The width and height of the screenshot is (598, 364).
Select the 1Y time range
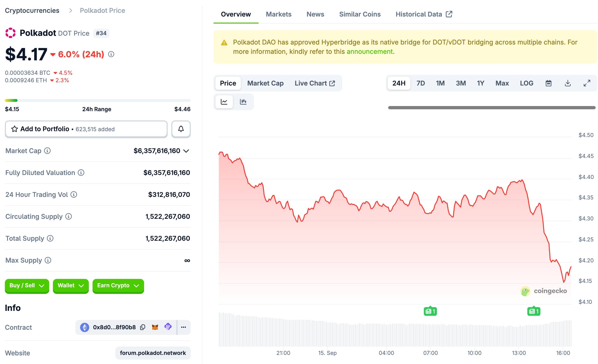480,83
